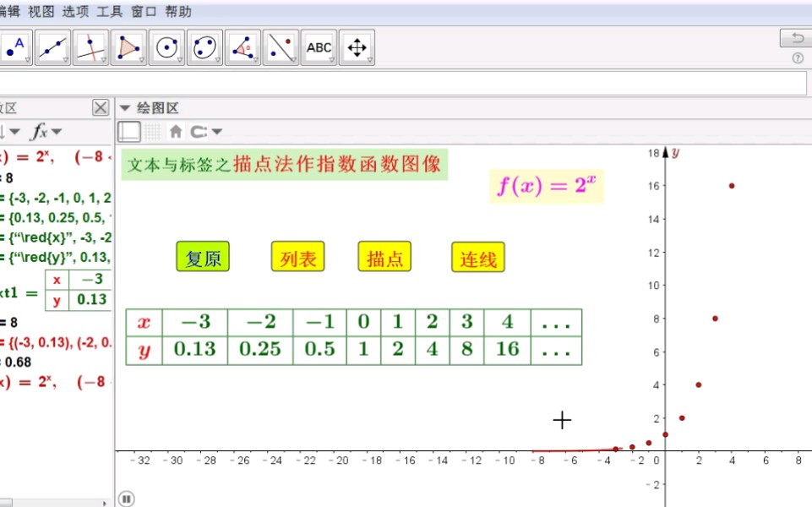Select the Perpendicular Line tool

[90, 47]
